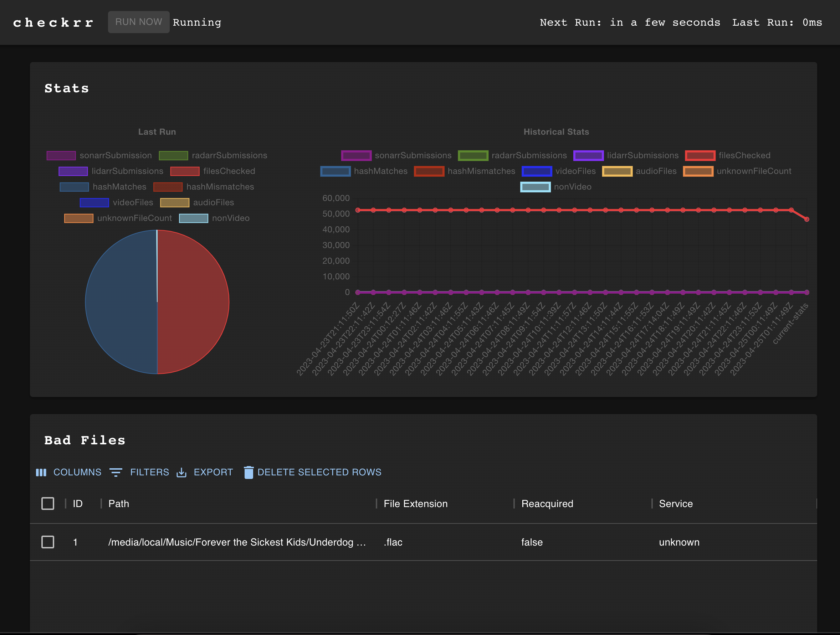Click the Export download icon
This screenshot has width=840, height=635.
point(181,472)
